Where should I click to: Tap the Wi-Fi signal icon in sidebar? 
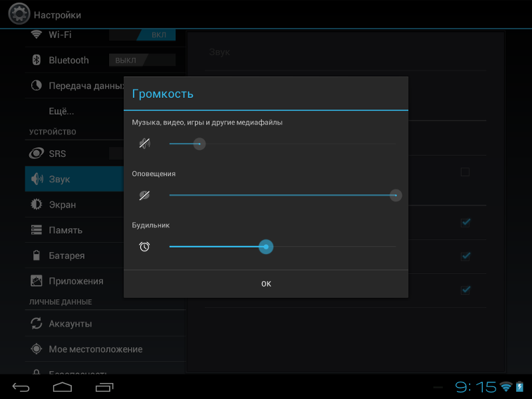pyautogui.click(x=37, y=34)
